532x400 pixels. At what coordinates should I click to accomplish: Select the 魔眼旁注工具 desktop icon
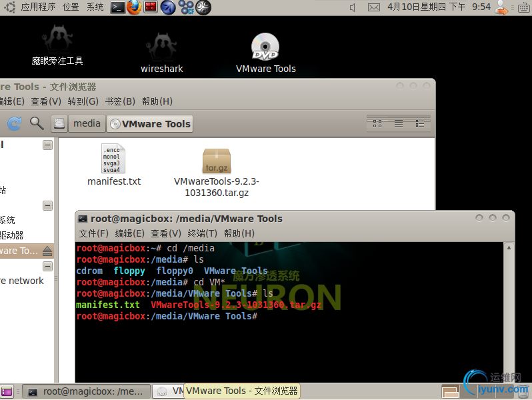(x=57, y=45)
